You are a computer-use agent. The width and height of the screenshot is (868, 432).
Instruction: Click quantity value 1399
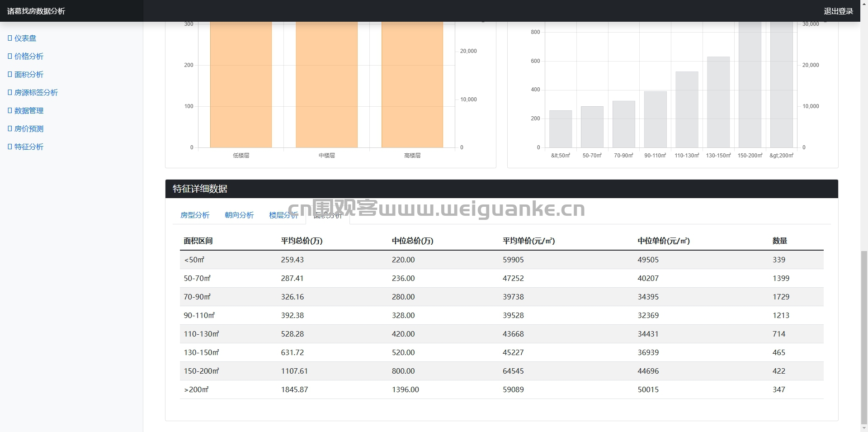pyautogui.click(x=781, y=278)
